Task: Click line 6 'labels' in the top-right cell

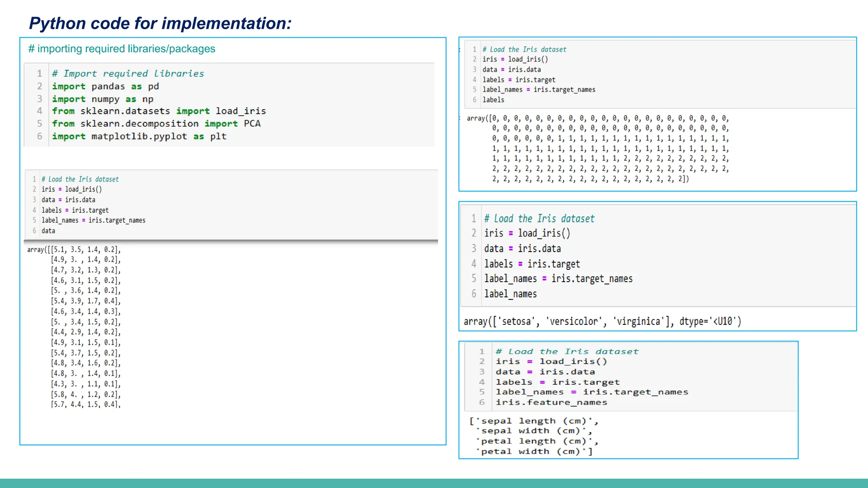Action: pyautogui.click(x=493, y=100)
